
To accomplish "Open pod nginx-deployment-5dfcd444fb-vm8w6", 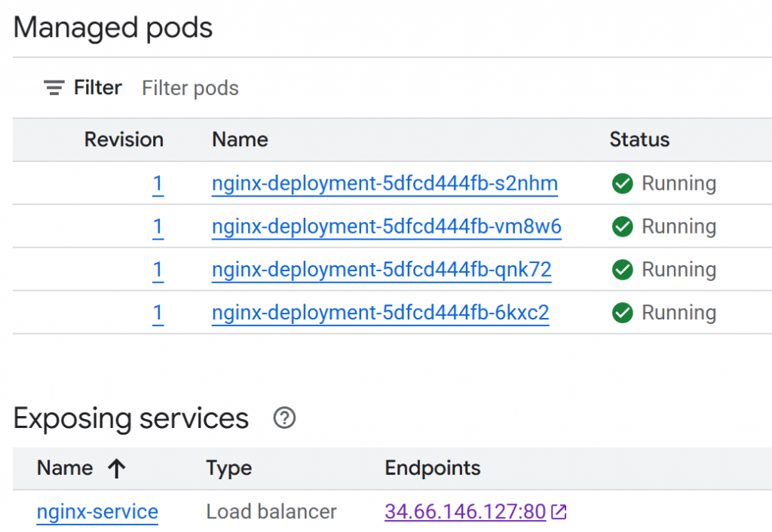I will [386, 227].
